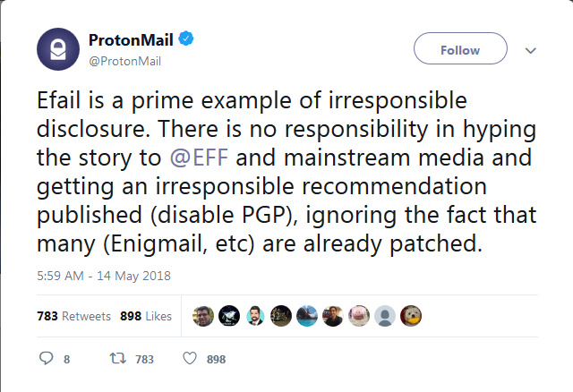This screenshot has height=392, width=573.
Task: View the list of 898 Likes
Action: [x=145, y=316]
